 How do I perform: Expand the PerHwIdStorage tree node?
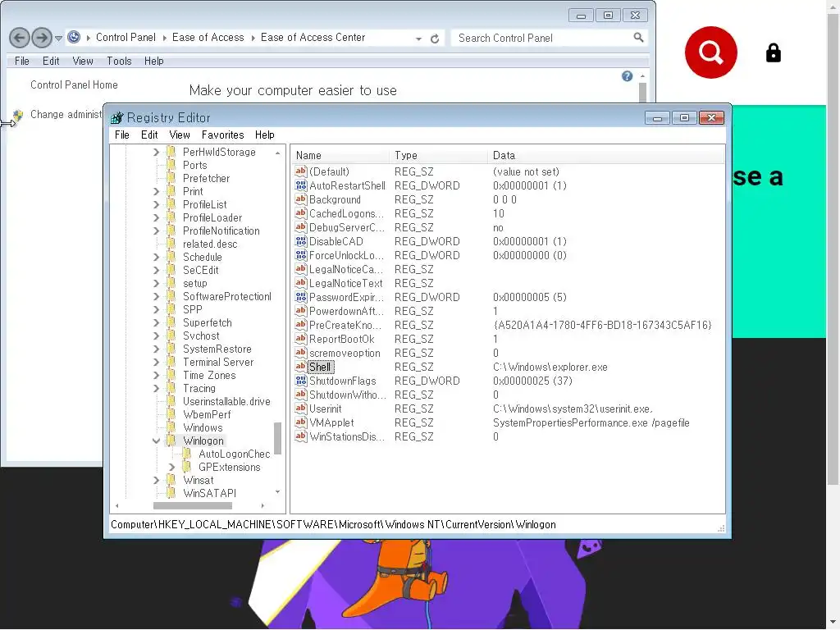click(156, 152)
